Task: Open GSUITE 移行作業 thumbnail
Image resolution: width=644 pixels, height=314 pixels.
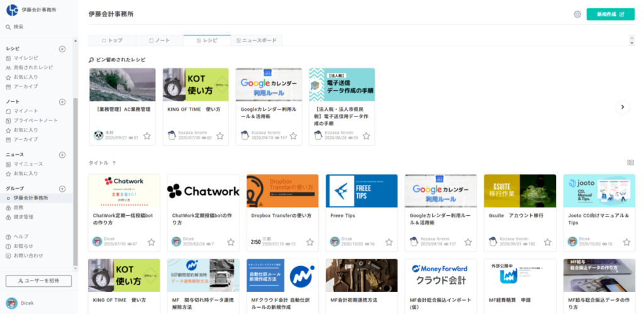Action: tap(520, 191)
